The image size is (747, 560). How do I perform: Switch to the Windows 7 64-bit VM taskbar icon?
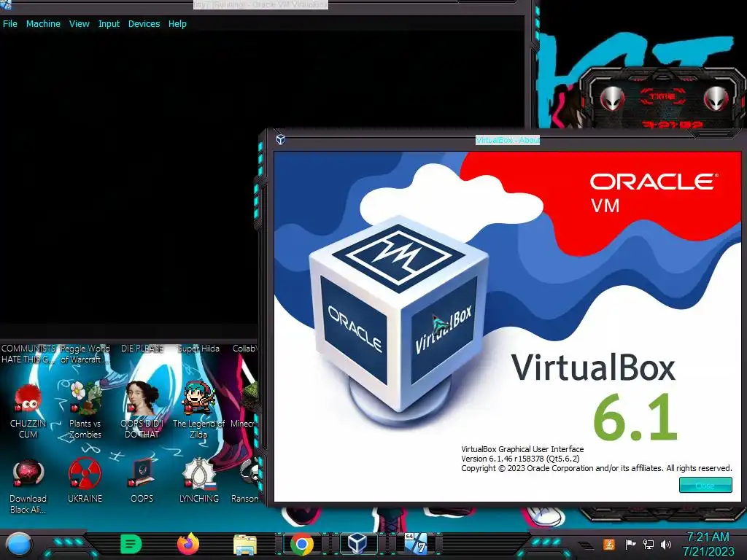pos(416,544)
